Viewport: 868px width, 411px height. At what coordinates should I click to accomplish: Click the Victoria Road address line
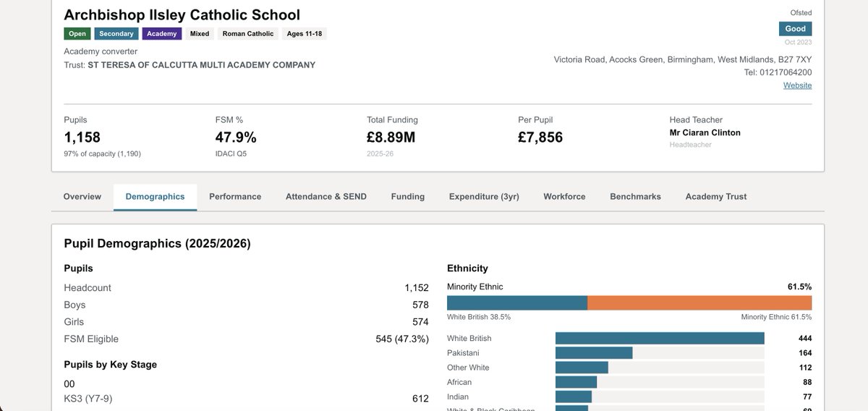point(683,59)
